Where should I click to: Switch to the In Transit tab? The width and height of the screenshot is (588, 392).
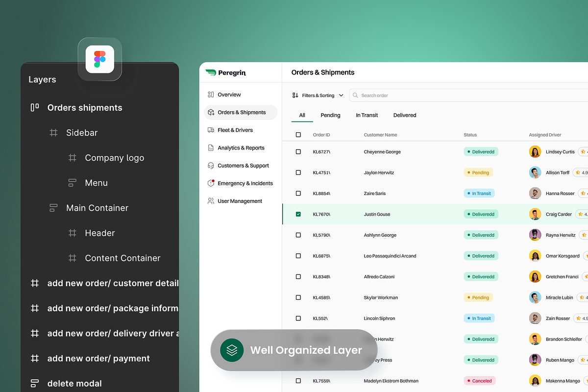tap(367, 115)
